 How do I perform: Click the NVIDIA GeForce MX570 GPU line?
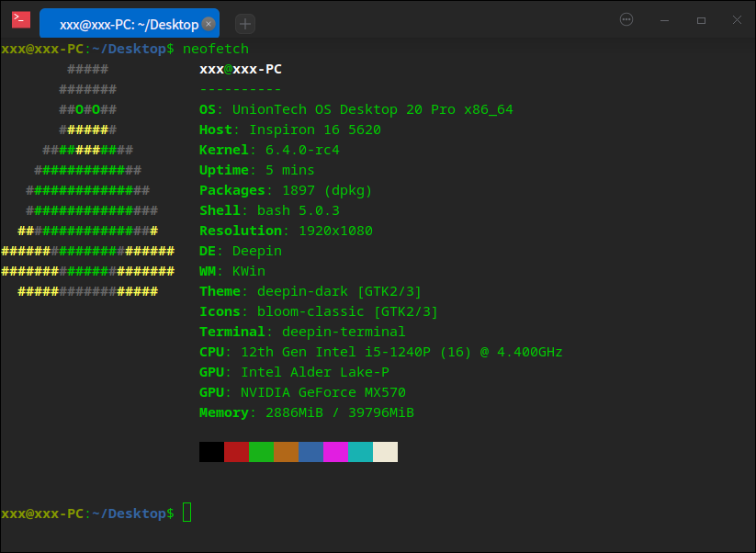point(303,392)
